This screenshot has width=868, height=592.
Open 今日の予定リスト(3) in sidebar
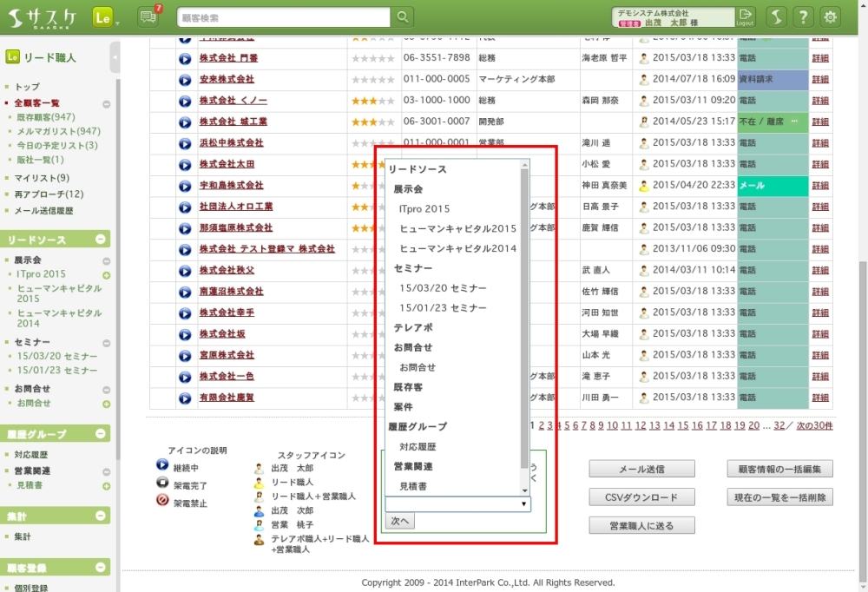click(x=57, y=146)
